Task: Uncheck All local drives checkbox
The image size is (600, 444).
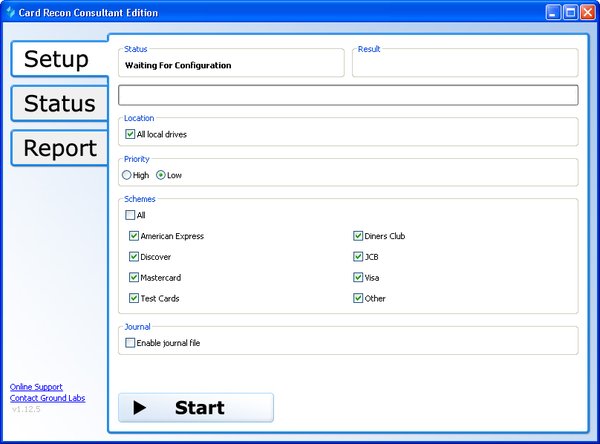Action: pyautogui.click(x=130, y=134)
